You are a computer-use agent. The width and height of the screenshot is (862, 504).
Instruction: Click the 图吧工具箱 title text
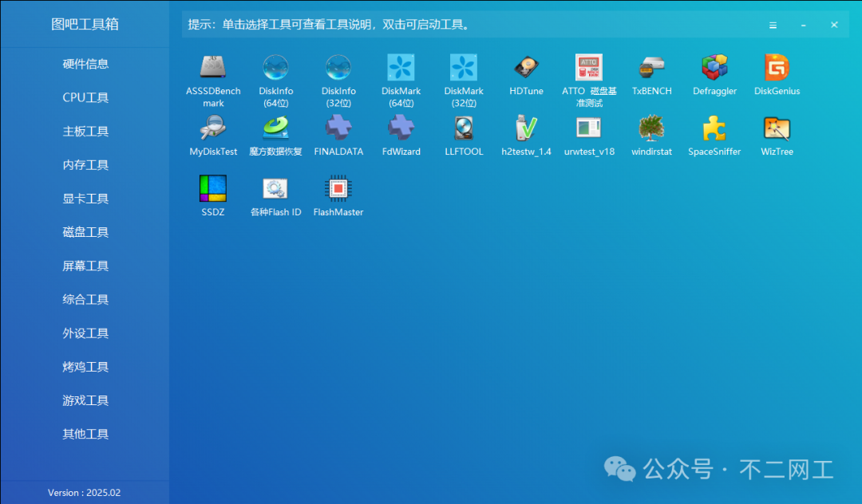(x=85, y=24)
